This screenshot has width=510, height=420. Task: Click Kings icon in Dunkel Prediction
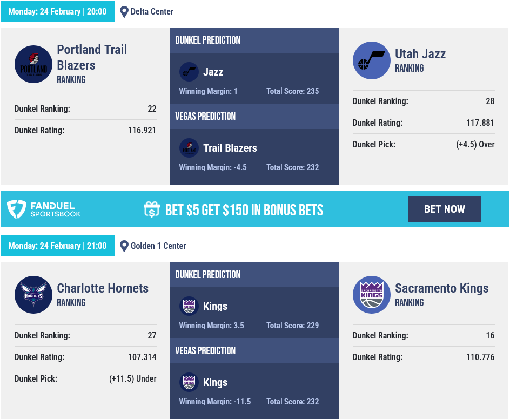[x=189, y=306]
